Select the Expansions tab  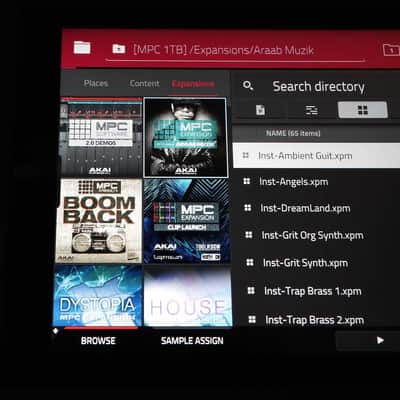(x=193, y=84)
